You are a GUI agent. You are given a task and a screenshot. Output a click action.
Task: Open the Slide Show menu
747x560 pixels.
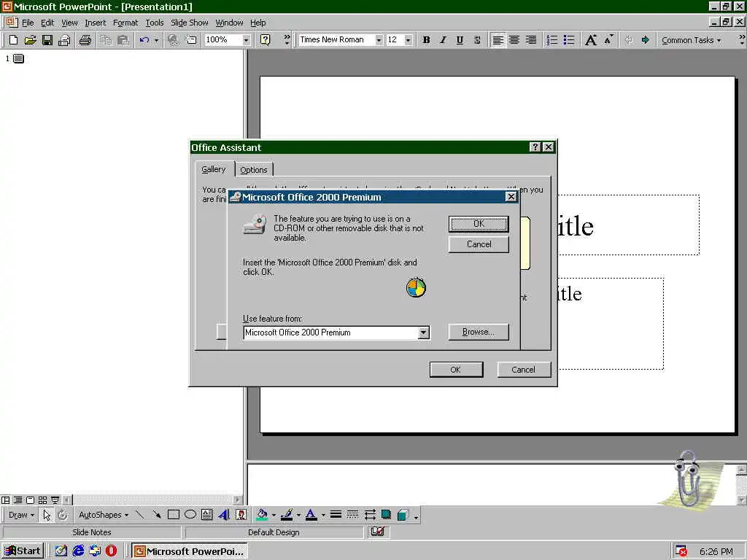189,23
